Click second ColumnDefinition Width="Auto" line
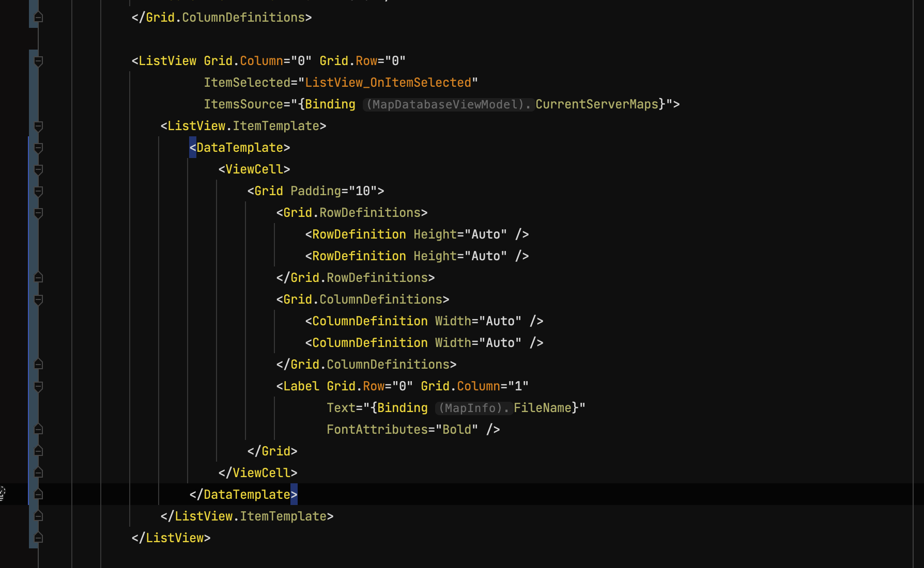 pyautogui.click(x=424, y=343)
